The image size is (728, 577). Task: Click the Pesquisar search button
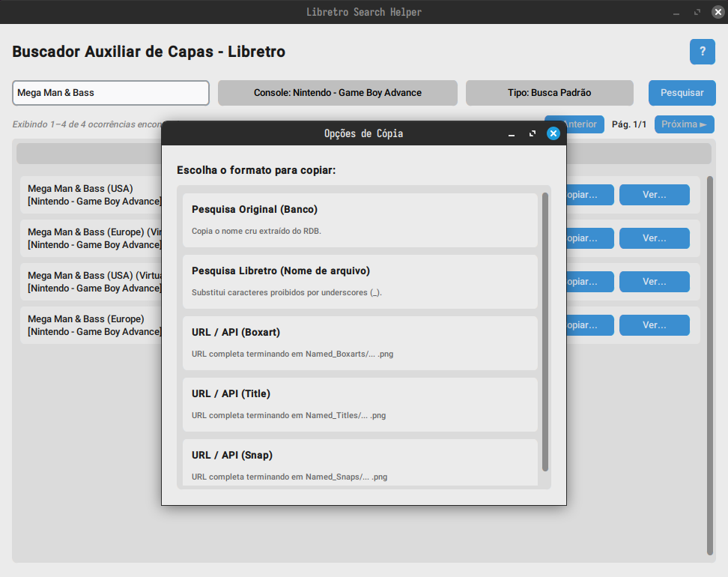point(682,93)
